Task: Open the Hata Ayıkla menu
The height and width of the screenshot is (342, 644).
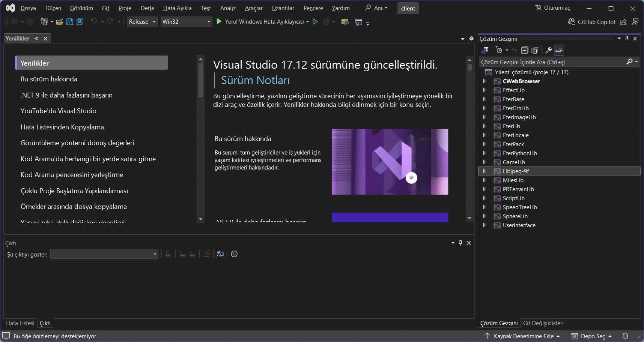Action: pos(178,8)
